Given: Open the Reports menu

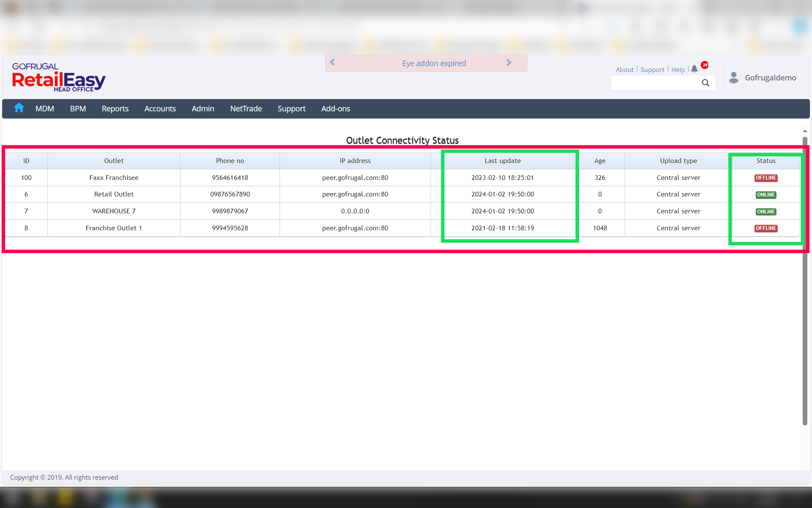Looking at the screenshot, I should point(115,109).
